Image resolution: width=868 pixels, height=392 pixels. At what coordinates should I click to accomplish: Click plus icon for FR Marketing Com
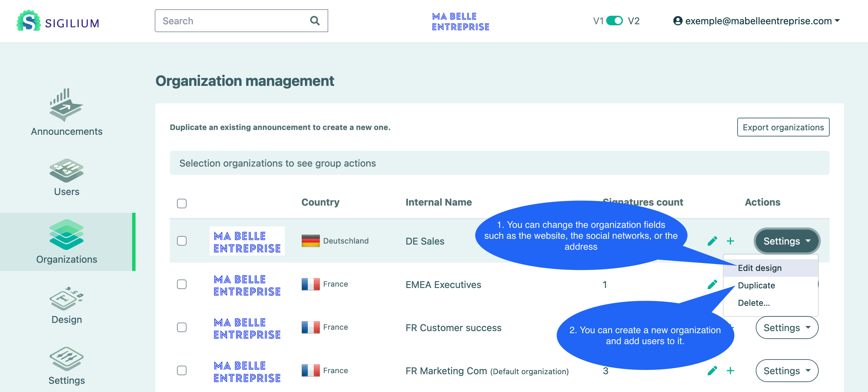(x=730, y=371)
